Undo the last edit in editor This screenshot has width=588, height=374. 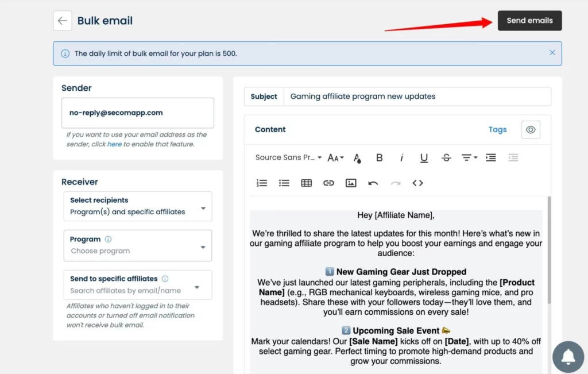(x=373, y=183)
